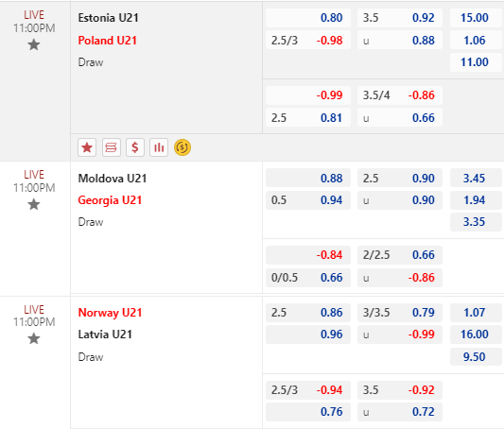
Task: Open the bar chart statistics icon
Action: [159, 147]
